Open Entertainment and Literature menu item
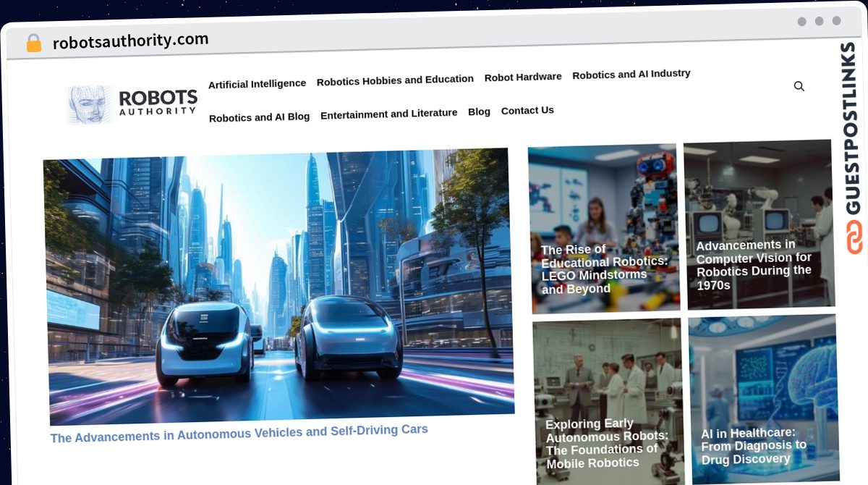 pos(388,114)
